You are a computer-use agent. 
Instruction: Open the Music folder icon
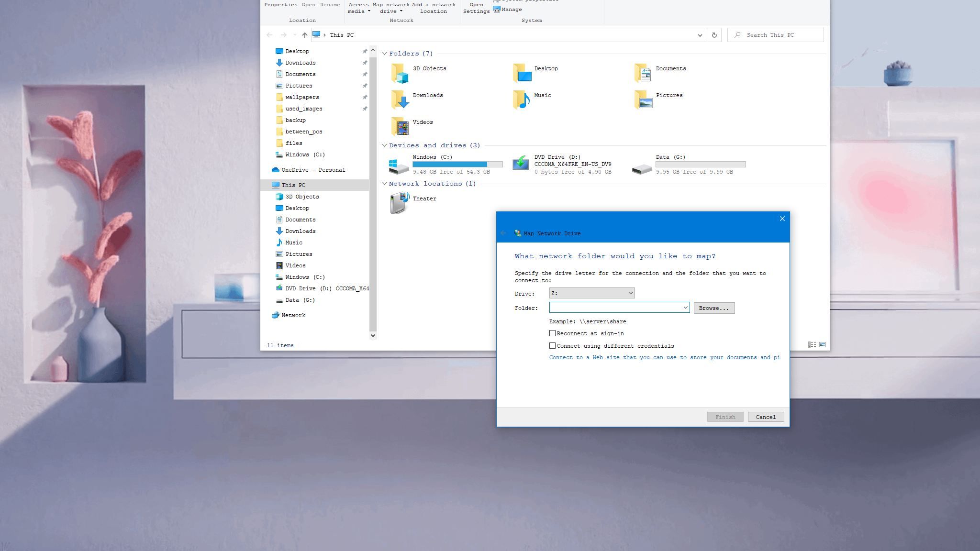[522, 99]
